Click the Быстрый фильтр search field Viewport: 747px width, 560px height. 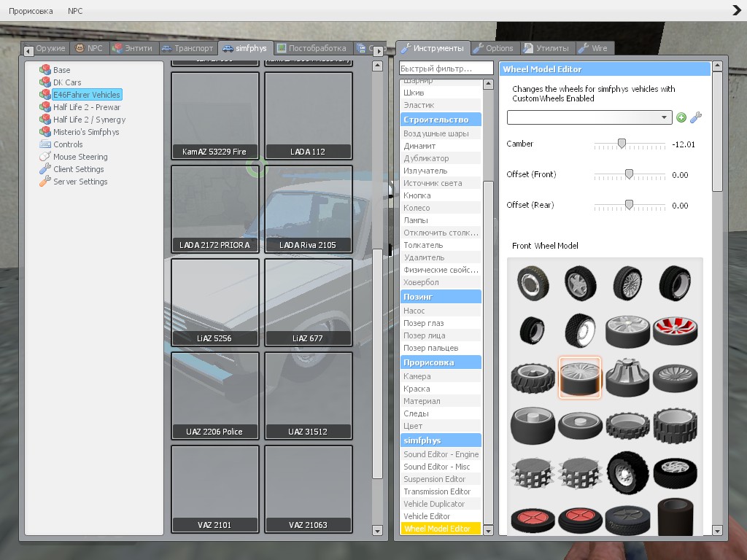tap(446, 69)
